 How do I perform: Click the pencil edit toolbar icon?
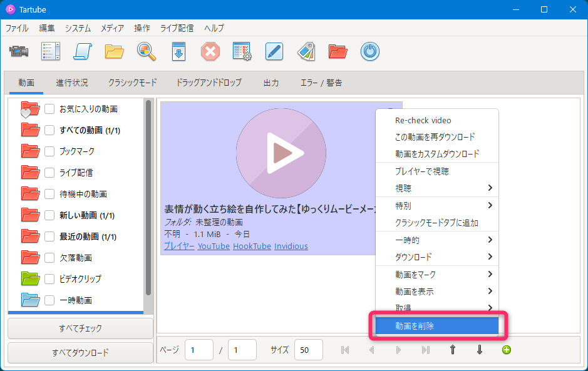tap(275, 51)
